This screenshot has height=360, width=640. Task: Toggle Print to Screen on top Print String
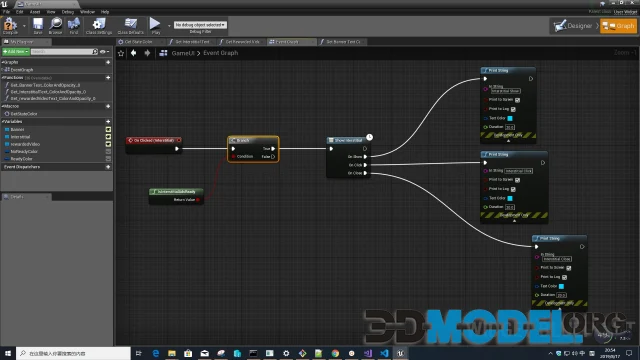(517, 100)
